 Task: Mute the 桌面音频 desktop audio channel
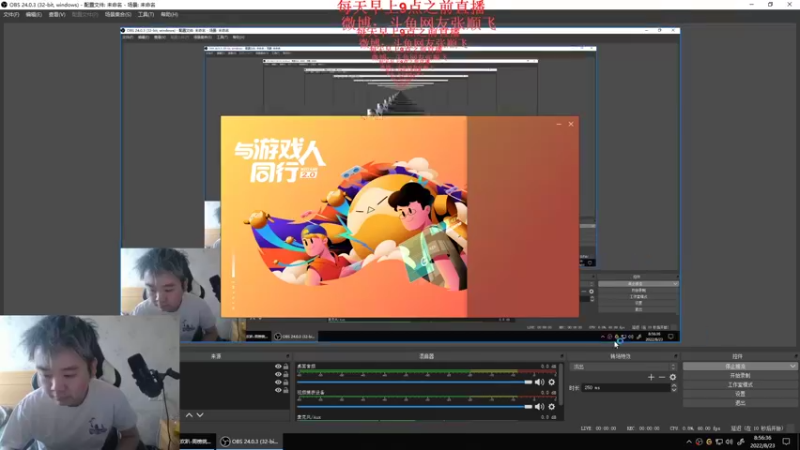(x=539, y=382)
